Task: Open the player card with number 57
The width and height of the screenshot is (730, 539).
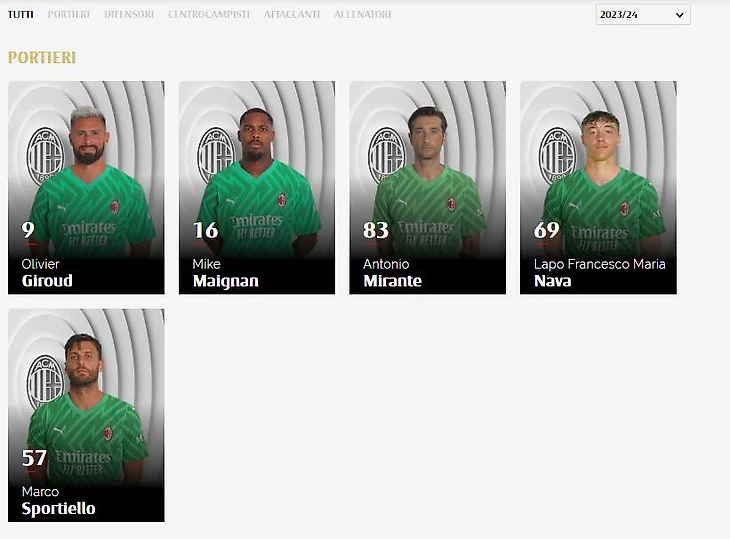Action: 86,415
